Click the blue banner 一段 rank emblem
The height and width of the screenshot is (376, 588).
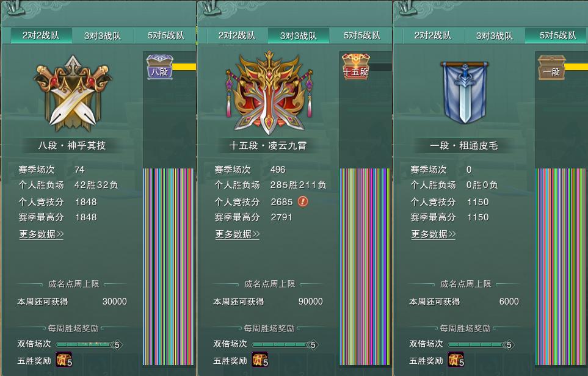[465, 93]
